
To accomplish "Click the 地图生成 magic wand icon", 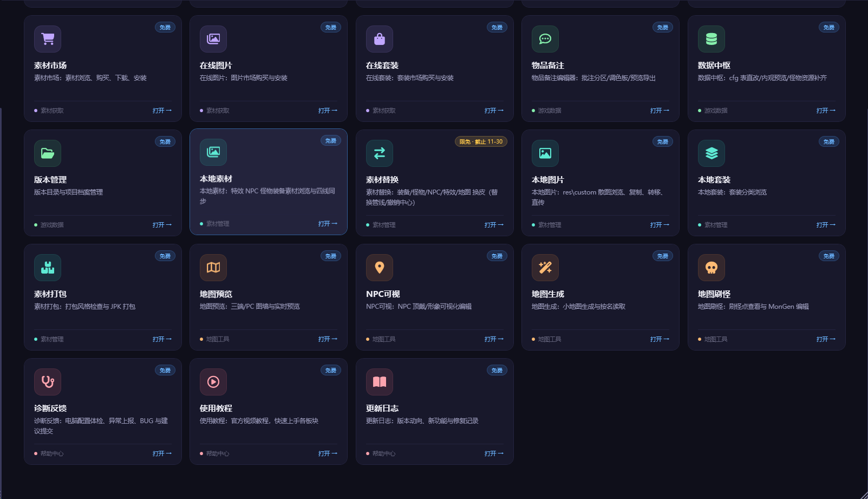I will coord(545,268).
